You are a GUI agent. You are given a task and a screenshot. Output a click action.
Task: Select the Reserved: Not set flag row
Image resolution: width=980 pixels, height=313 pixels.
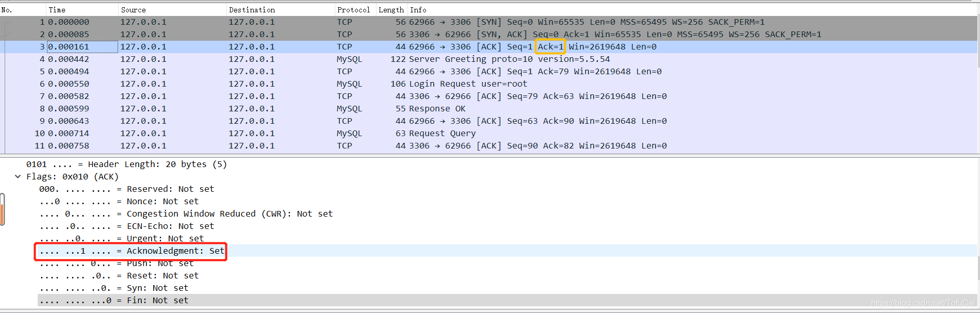126,189
